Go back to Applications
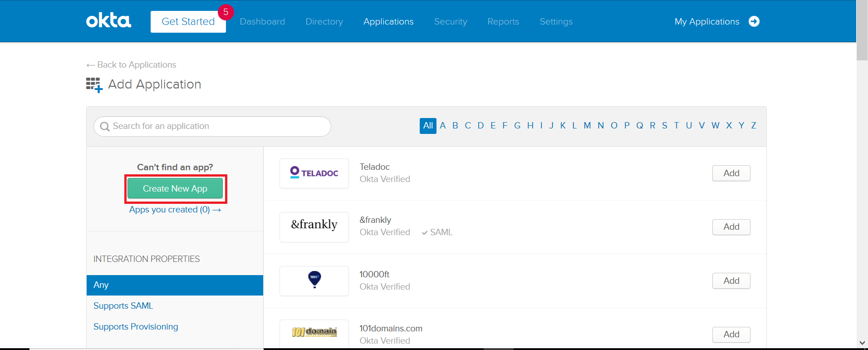The image size is (868, 350). (x=131, y=65)
